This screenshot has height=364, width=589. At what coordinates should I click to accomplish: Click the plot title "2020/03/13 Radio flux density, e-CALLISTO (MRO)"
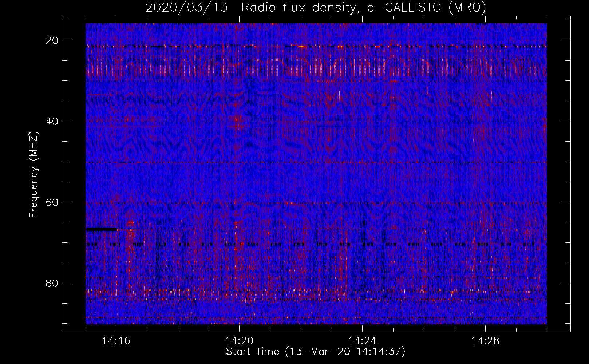click(x=316, y=7)
